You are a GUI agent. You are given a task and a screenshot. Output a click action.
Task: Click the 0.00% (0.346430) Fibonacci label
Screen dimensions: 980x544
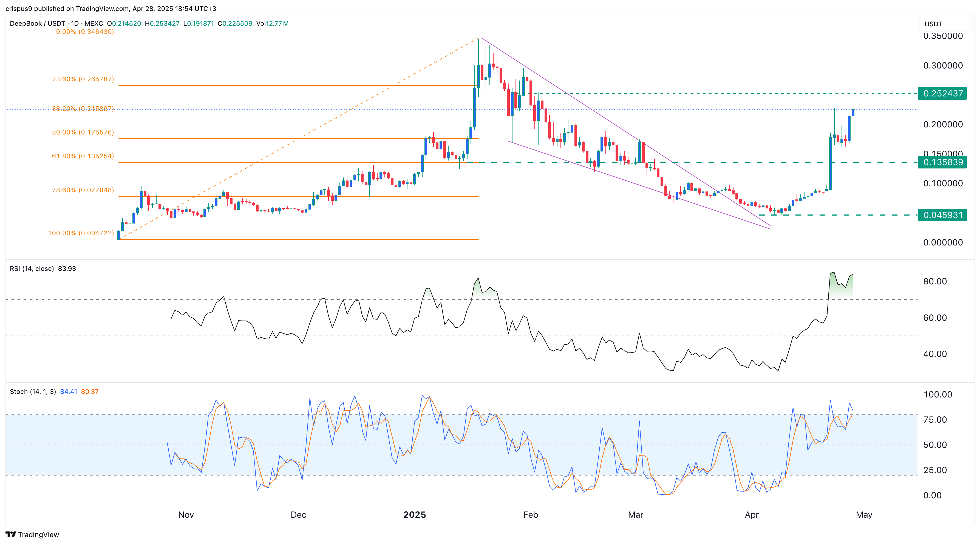(x=85, y=32)
